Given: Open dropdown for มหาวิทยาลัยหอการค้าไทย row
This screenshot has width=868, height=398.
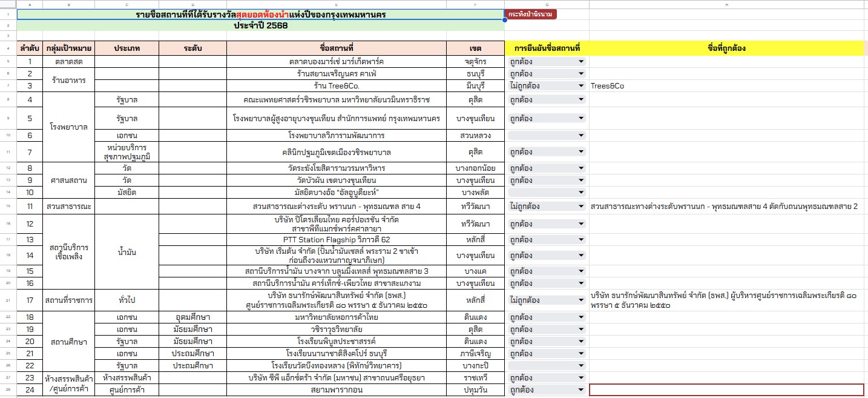Looking at the screenshot, I should [547, 317].
